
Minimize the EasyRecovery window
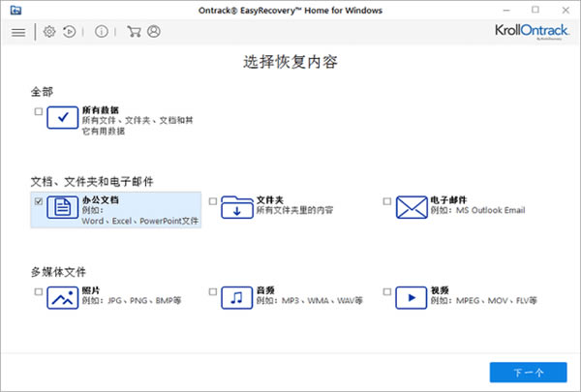coord(506,11)
